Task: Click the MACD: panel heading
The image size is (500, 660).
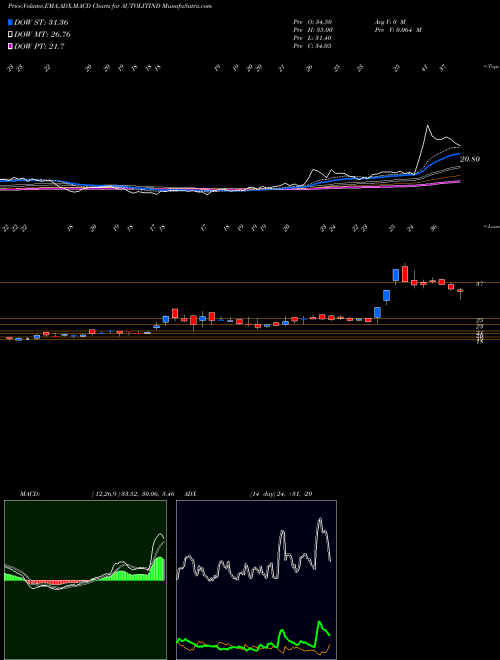Action: pos(30,494)
